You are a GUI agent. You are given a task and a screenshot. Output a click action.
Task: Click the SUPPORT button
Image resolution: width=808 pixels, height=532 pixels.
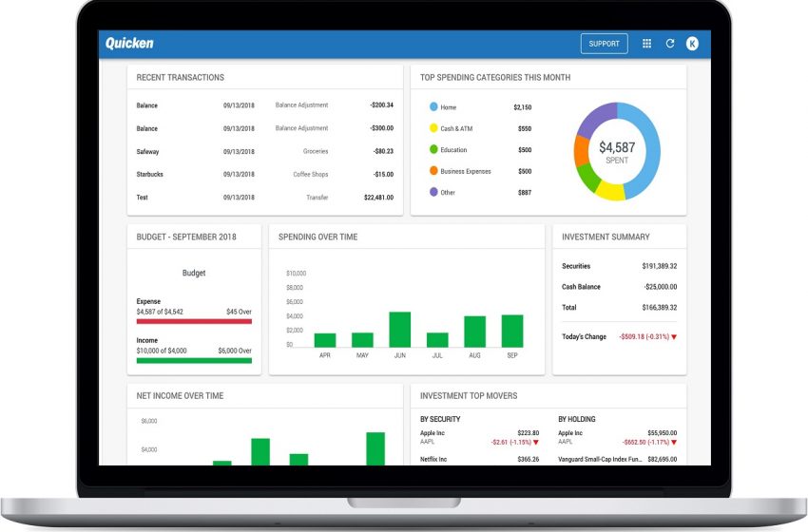click(604, 44)
